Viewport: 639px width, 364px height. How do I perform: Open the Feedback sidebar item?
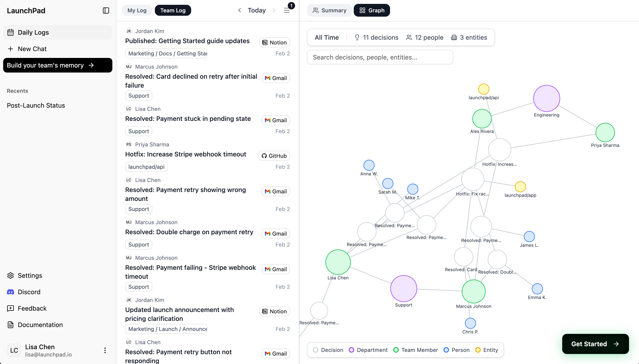click(x=32, y=308)
